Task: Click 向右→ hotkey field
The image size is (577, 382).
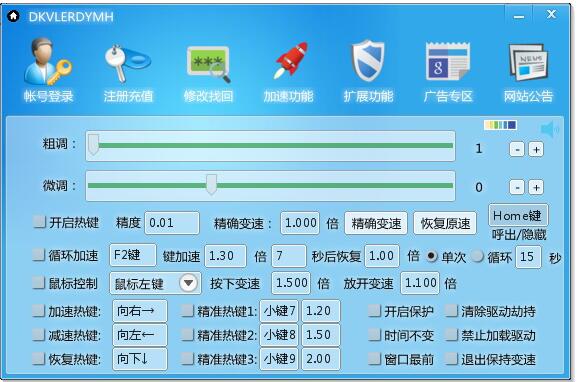Action: (139, 311)
